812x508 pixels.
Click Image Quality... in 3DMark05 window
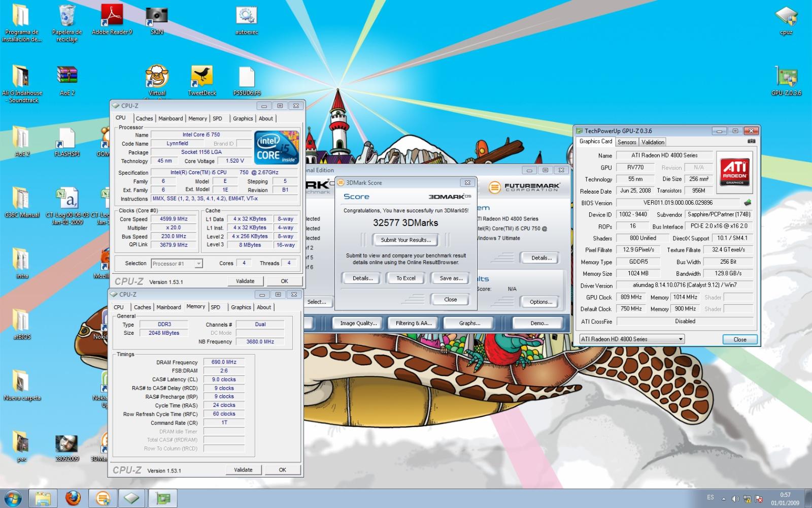(x=358, y=323)
